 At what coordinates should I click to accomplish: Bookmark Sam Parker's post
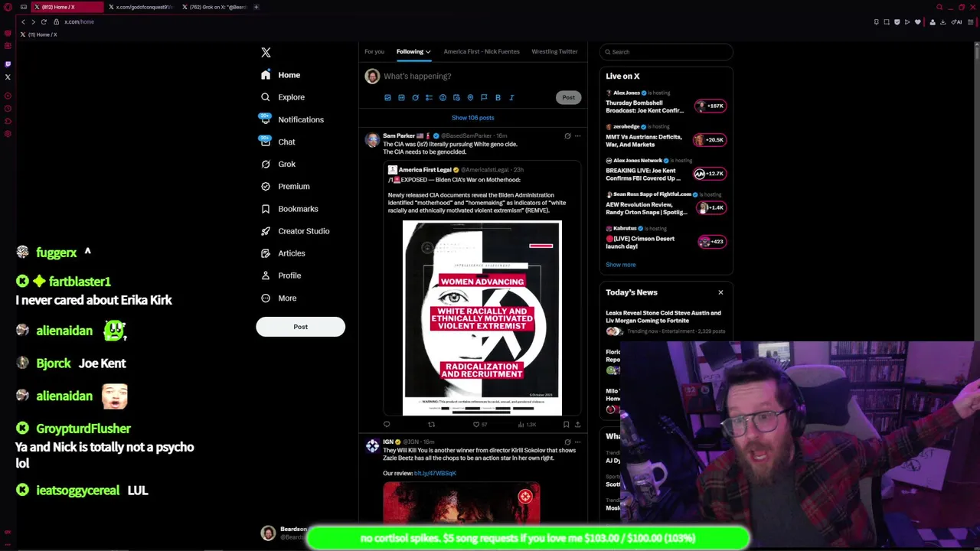(566, 424)
